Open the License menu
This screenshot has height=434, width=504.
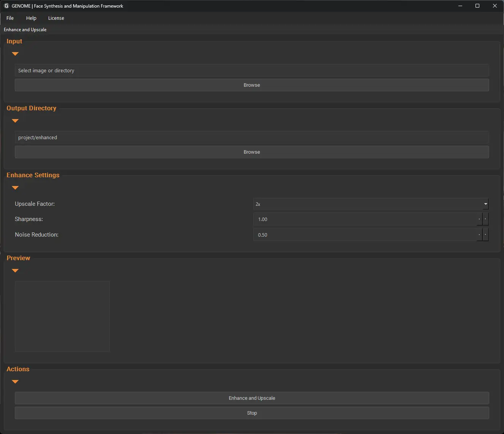[56, 18]
